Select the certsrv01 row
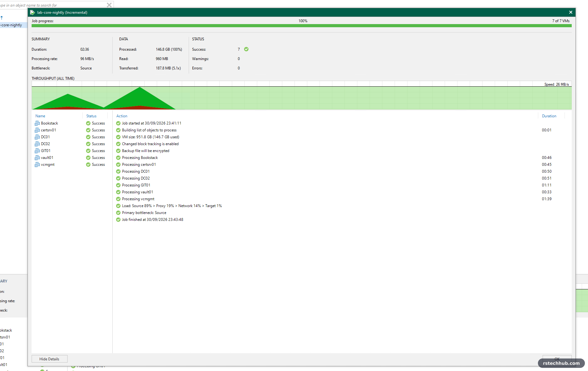588x371 pixels. (x=71, y=130)
